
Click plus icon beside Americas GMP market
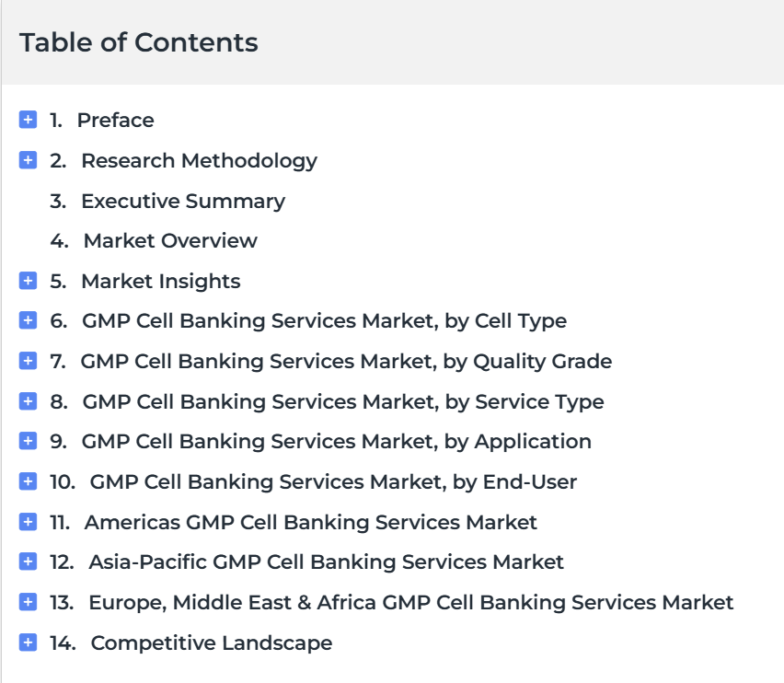pyautogui.click(x=28, y=522)
